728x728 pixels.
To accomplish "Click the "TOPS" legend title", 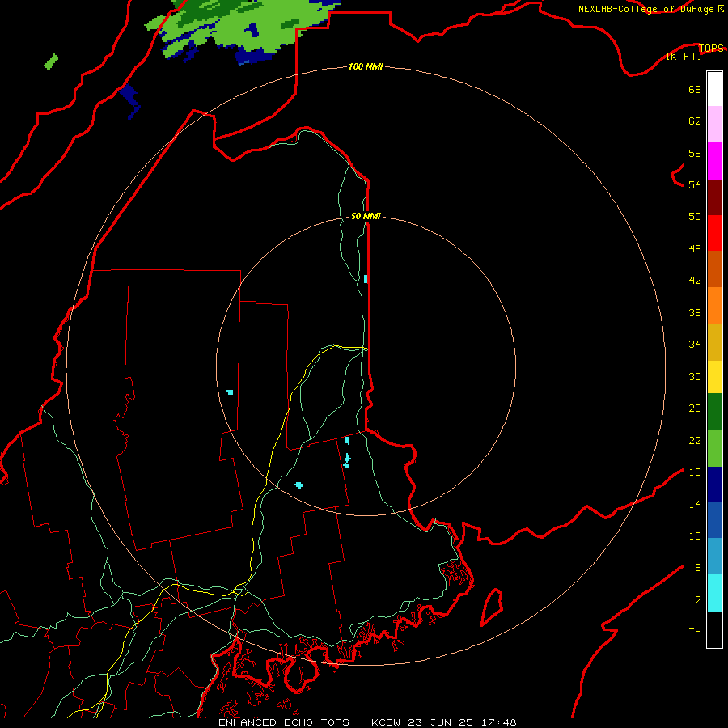I will (711, 49).
